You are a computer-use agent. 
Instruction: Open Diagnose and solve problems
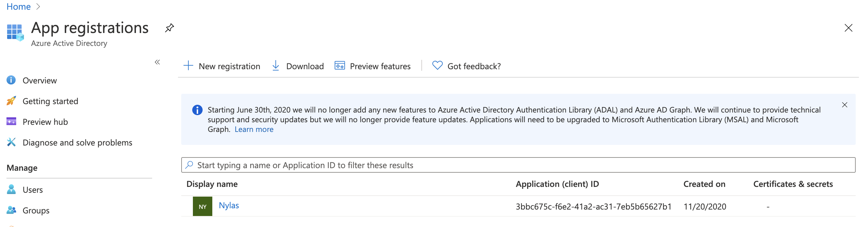click(77, 143)
